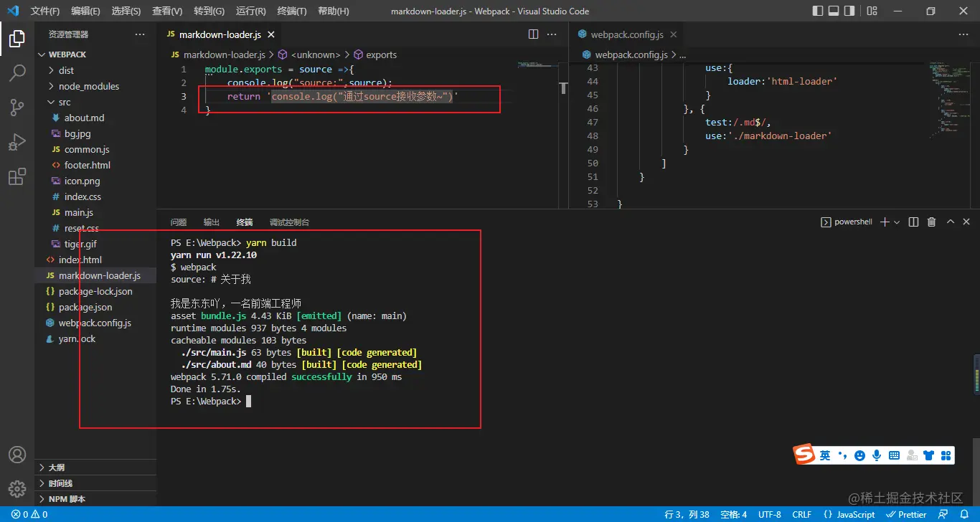Open the Manage gear icon
The image size is (980, 522).
pyautogui.click(x=17, y=489)
